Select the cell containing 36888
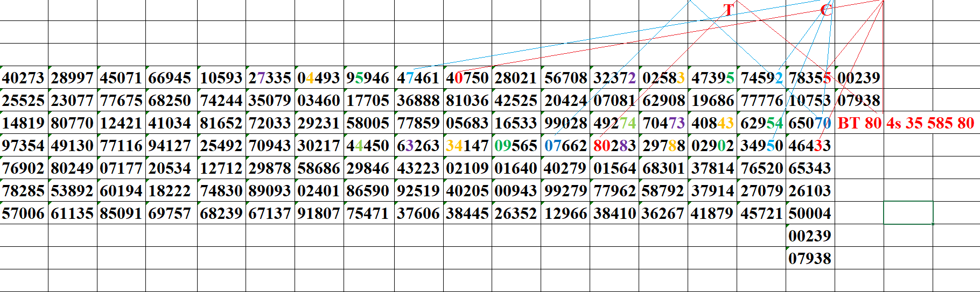The width and height of the screenshot is (980, 292). [418, 101]
